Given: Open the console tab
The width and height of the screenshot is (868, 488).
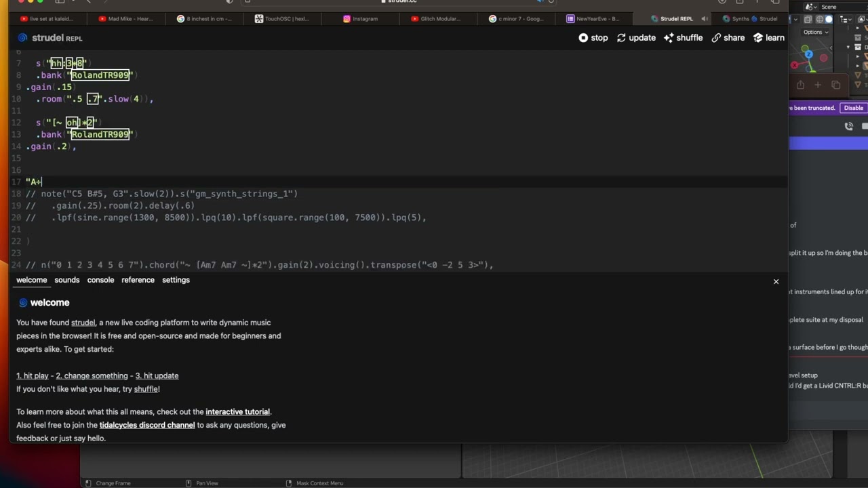Looking at the screenshot, I should (x=100, y=280).
